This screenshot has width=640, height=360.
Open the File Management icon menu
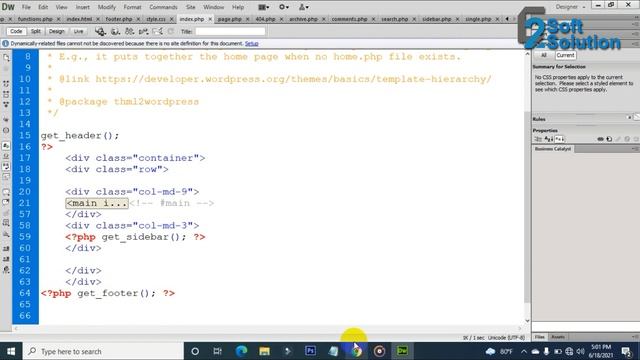click(x=129, y=31)
